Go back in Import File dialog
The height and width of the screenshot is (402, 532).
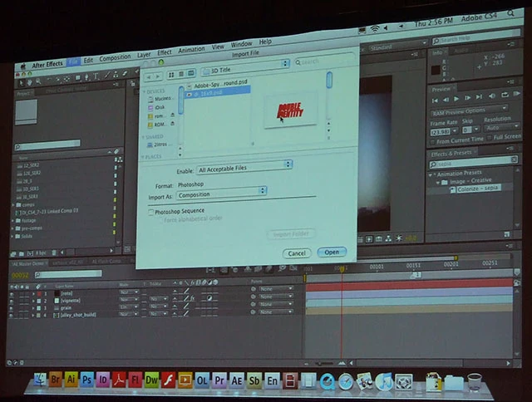[149, 77]
